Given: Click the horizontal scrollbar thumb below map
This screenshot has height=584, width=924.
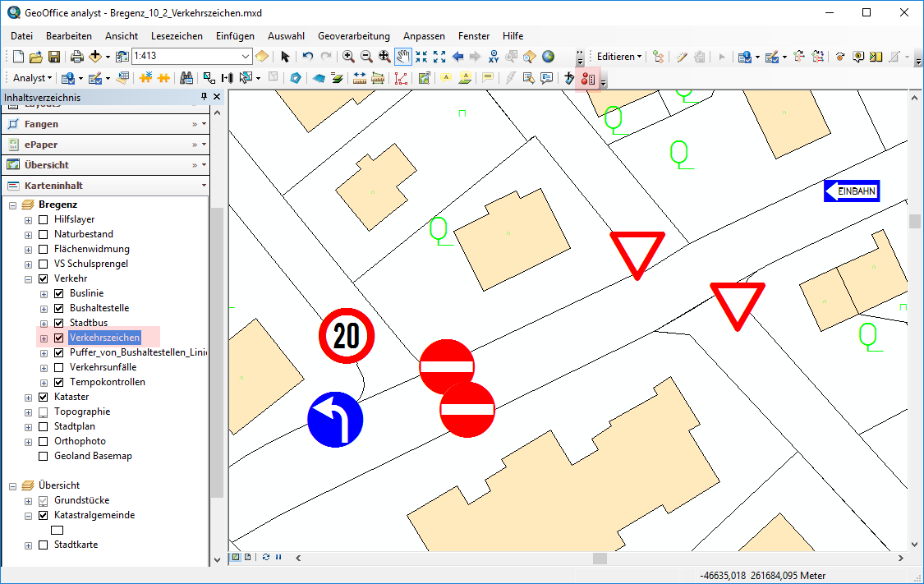Looking at the screenshot, I should pos(600,558).
